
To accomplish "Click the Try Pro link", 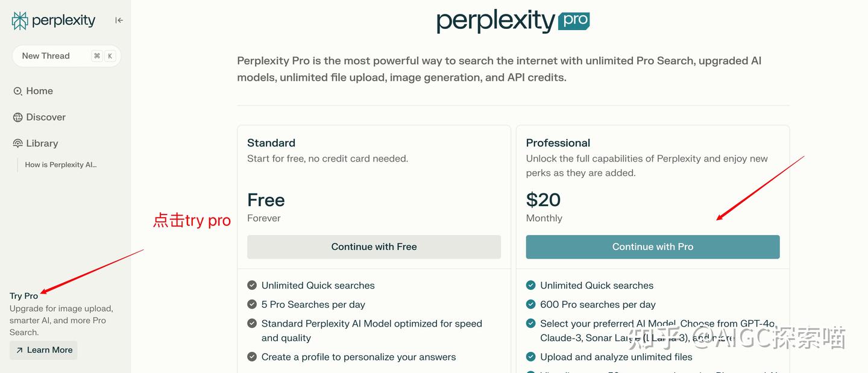I will [x=23, y=295].
